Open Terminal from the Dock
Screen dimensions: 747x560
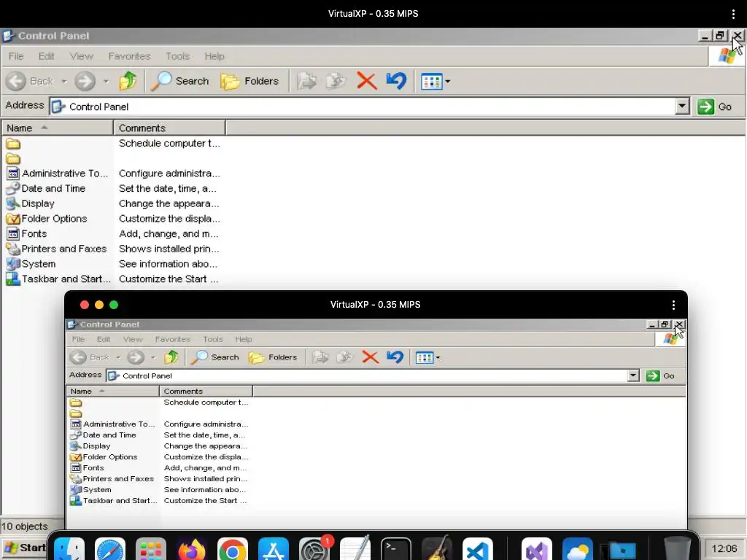click(x=396, y=551)
